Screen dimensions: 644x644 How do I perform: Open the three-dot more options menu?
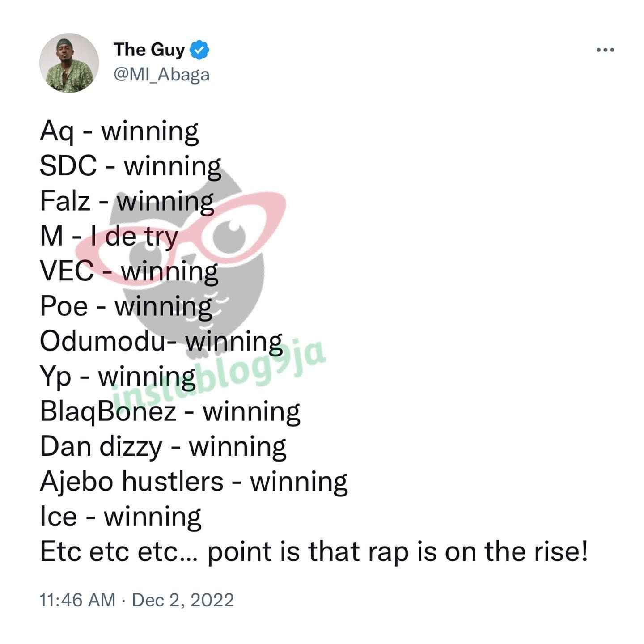[606, 50]
